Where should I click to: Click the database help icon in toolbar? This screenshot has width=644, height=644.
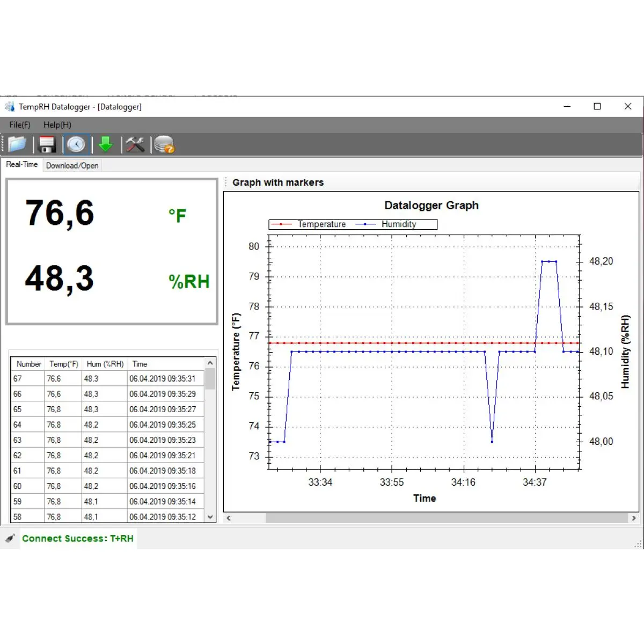click(x=164, y=145)
